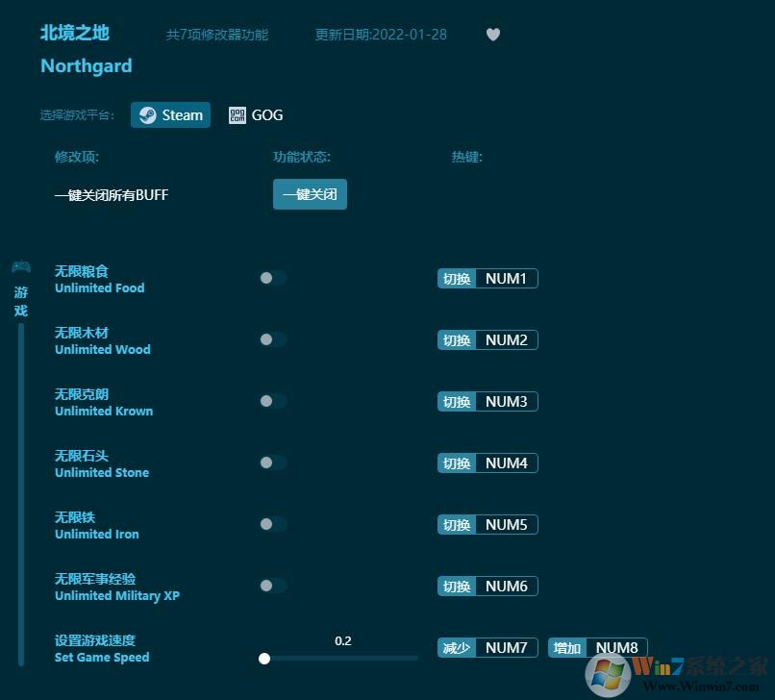The image size is (775, 700).
Task: Click 切换 for Unlimited Military XP
Action: click(456, 586)
